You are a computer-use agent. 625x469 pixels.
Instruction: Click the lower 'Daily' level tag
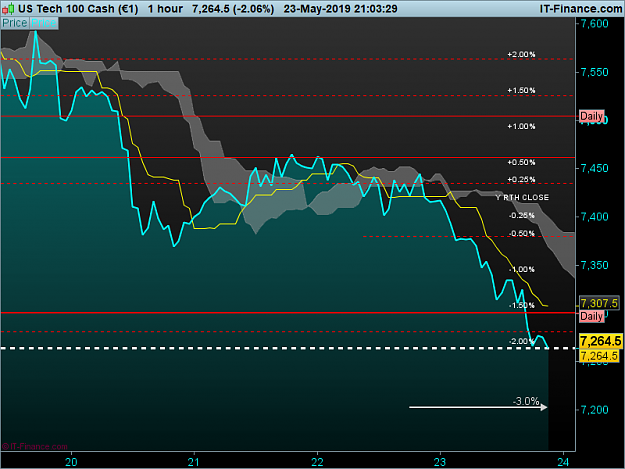pos(592,316)
